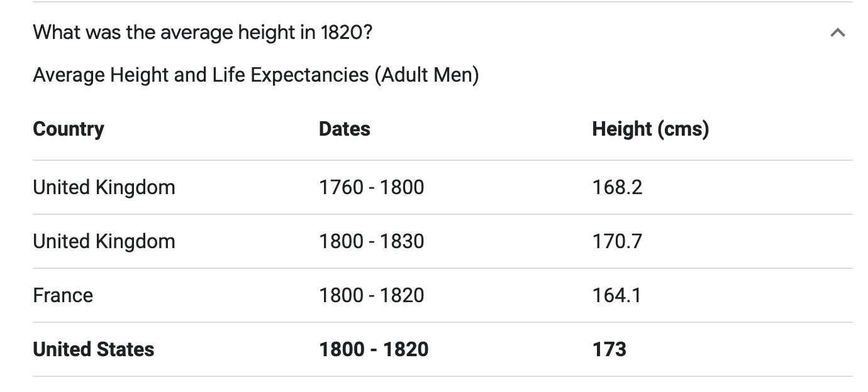The width and height of the screenshot is (868, 392).
Task: Click United Kingdom in the 1800 - 1830 row
Action: coord(104,241)
